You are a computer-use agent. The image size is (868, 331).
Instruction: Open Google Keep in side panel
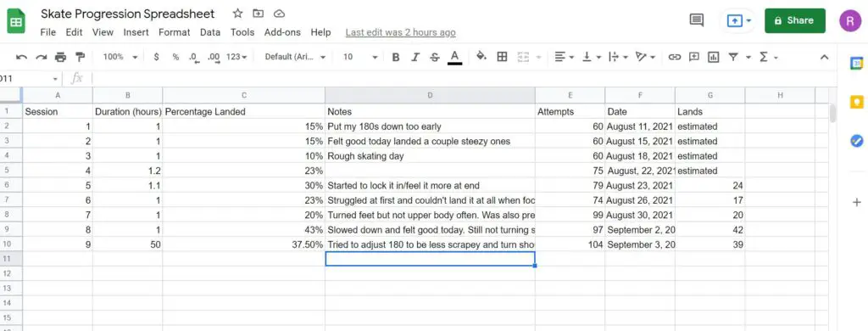point(856,102)
